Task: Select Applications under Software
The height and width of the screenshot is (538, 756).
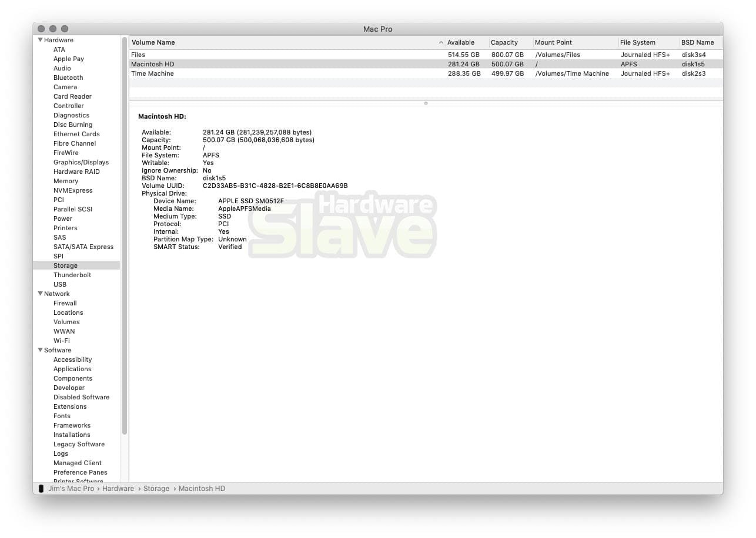Action: click(72, 369)
